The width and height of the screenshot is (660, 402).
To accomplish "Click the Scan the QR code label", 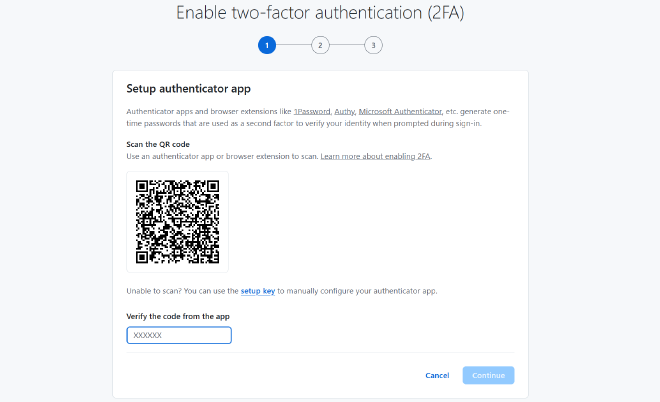I will tap(158, 145).
